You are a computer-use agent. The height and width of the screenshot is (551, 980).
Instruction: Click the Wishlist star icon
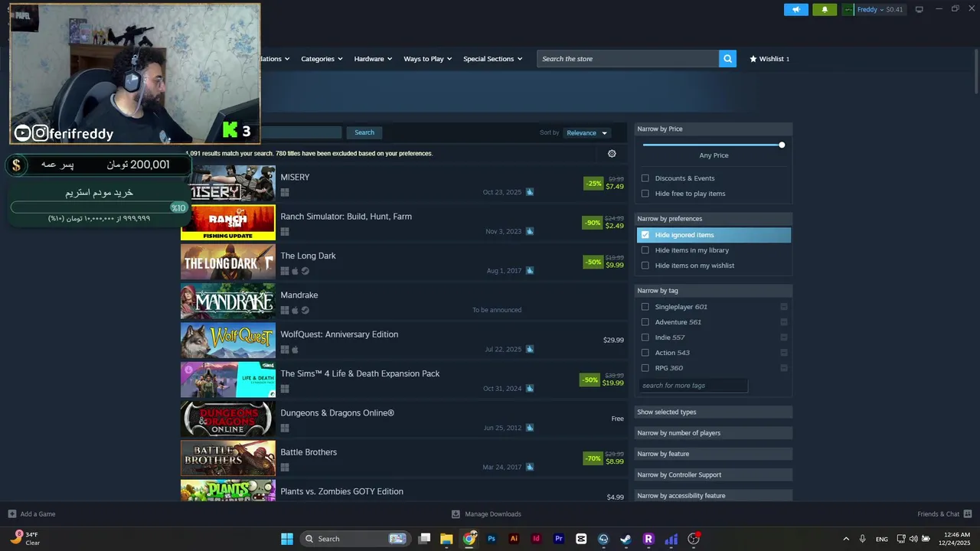(x=753, y=59)
